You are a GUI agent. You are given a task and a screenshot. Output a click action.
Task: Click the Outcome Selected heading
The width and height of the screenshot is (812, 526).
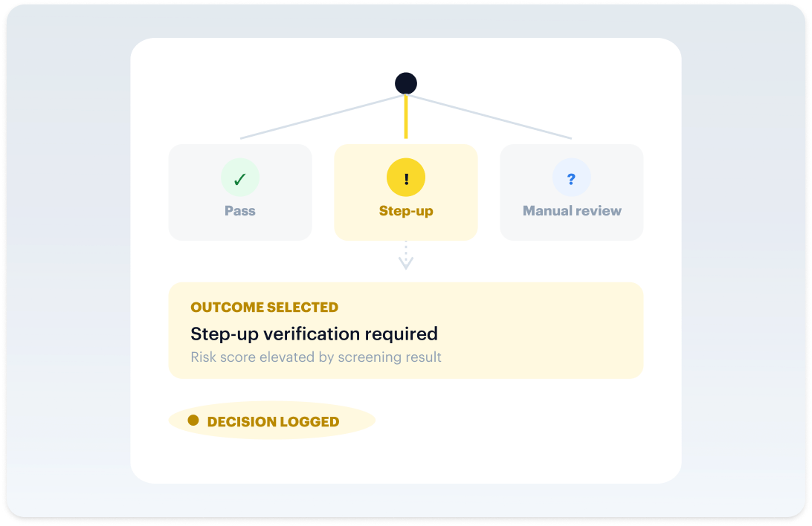click(264, 308)
